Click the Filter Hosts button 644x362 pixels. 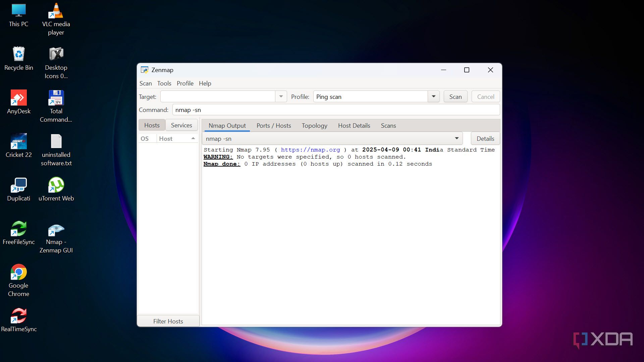(168, 321)
